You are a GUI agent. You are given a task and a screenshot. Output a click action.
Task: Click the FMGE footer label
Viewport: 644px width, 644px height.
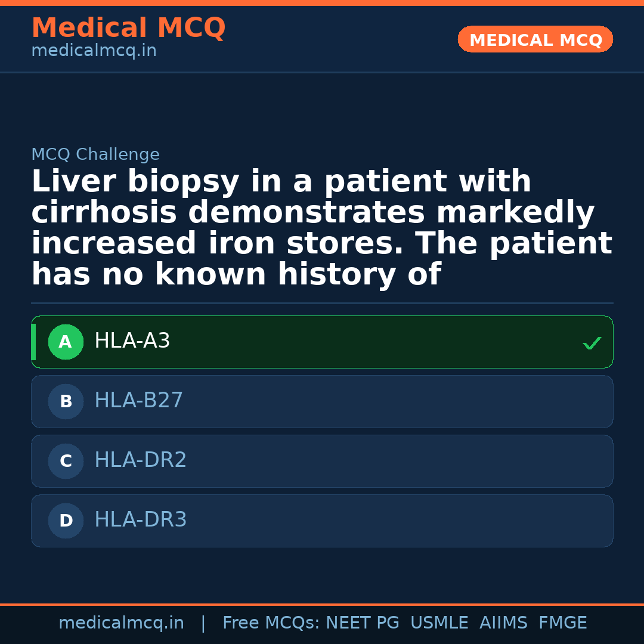point(563,623)
